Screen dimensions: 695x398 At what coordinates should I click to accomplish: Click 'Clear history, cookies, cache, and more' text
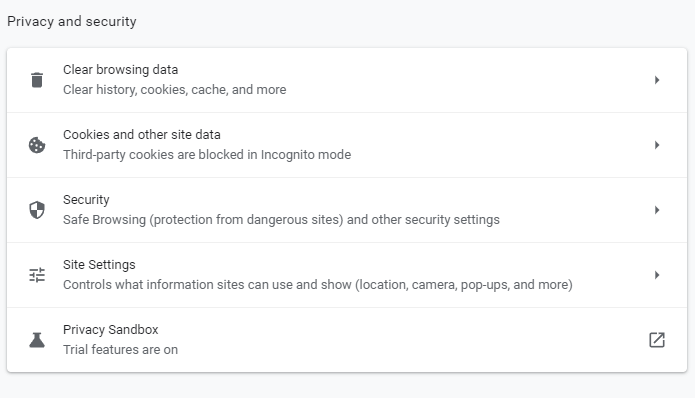[175, 90]
